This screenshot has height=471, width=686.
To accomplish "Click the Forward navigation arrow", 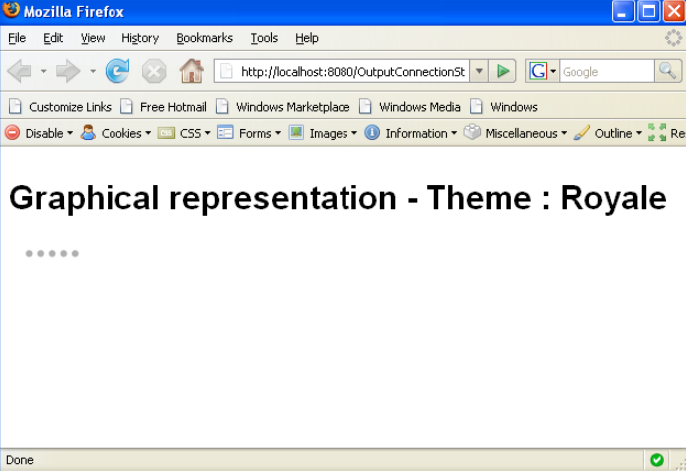I will click(x=67, y=71).
